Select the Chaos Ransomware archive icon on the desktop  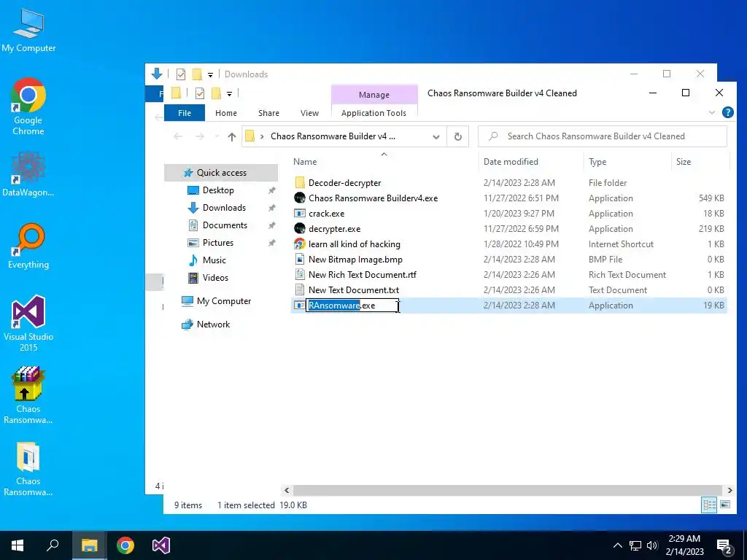tap(28, 395)
